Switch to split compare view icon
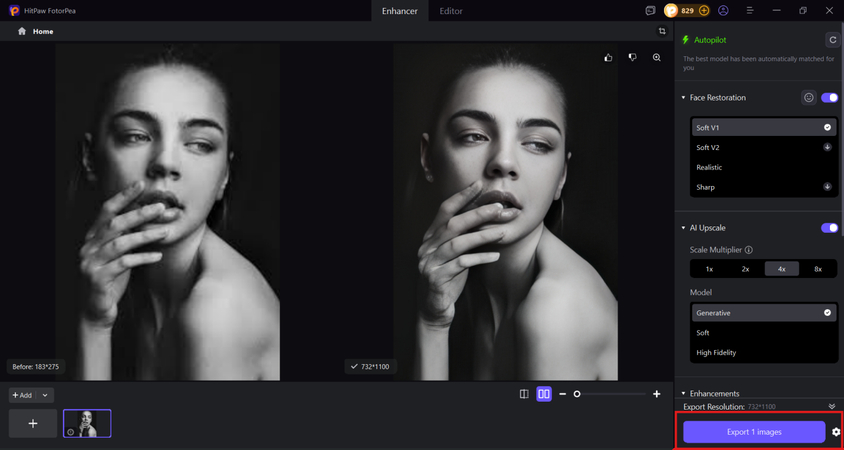The width and height of the screenshot is (844, 450). tap(524, 394)
